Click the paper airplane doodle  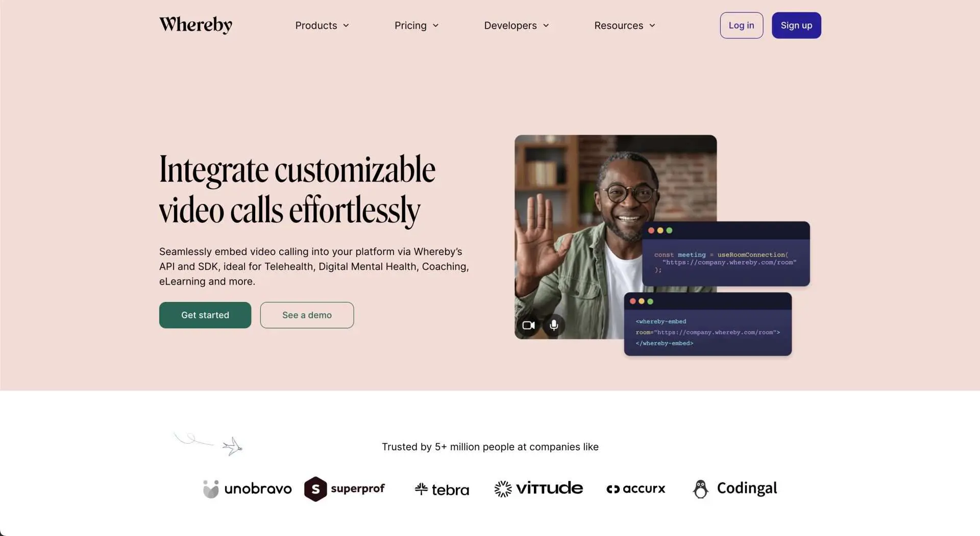(232, 446)
